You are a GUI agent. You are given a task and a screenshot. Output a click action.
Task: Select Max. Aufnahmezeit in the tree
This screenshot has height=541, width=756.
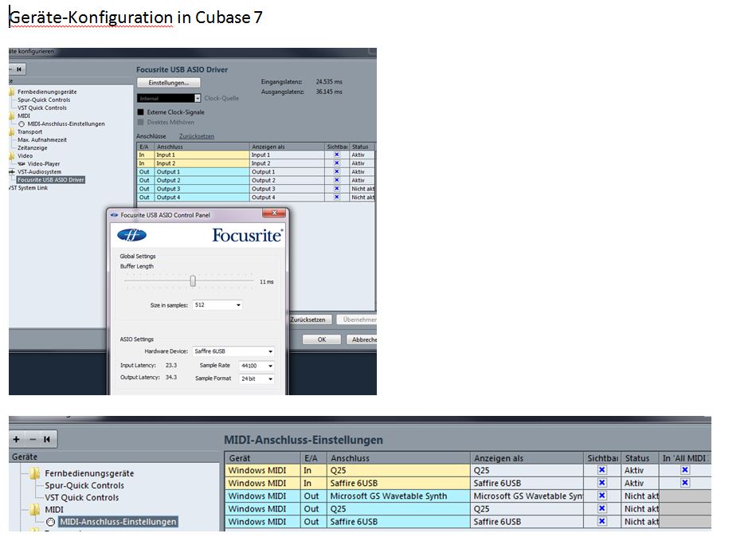42,139
